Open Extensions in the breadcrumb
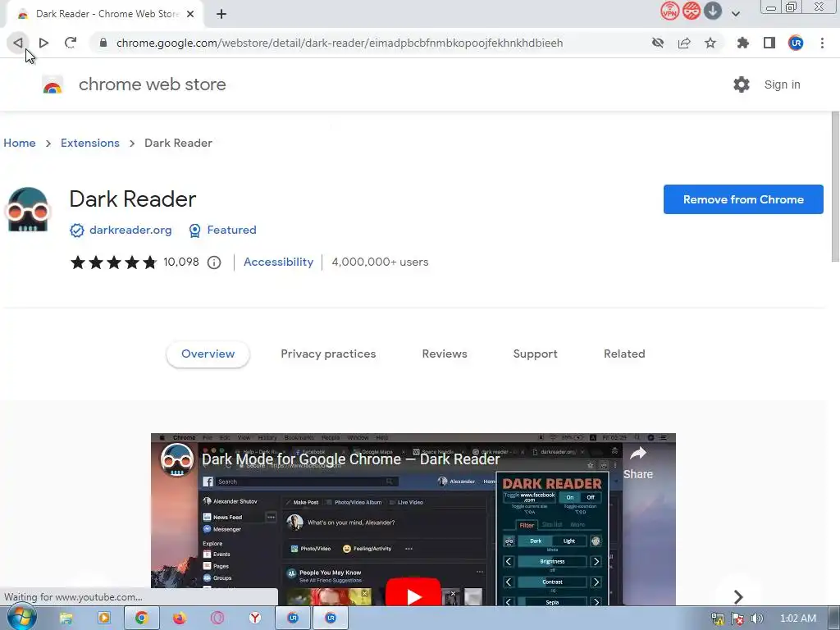Image resolution: width=840 pixels, height=630 pixels. coord(90,143)
